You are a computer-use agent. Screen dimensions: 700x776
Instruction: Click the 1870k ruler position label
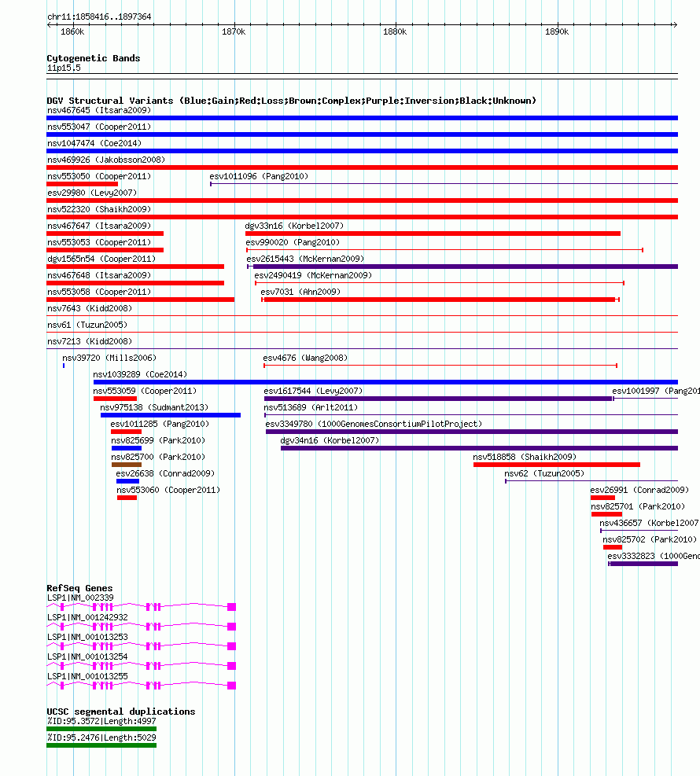coord(234,31)
